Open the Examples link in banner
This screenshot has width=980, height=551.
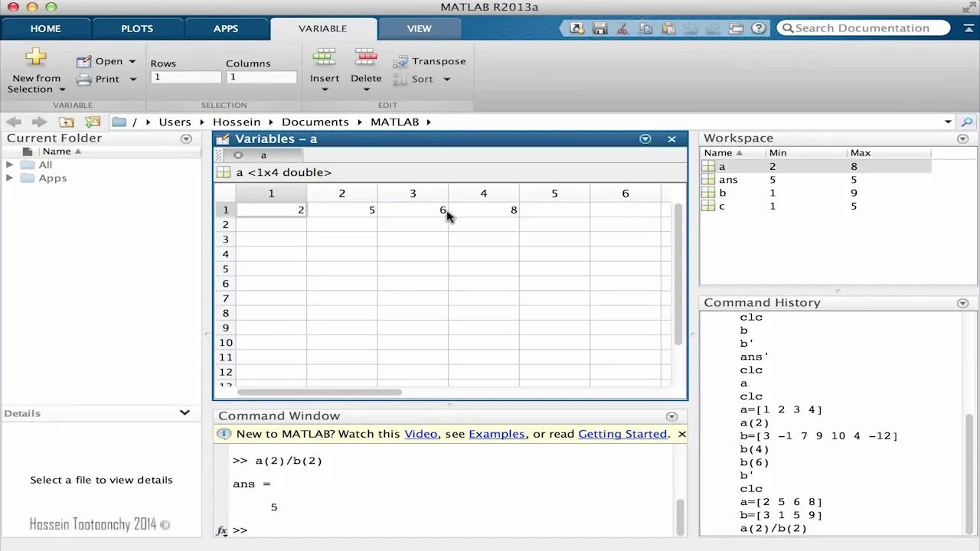point(497,434)
